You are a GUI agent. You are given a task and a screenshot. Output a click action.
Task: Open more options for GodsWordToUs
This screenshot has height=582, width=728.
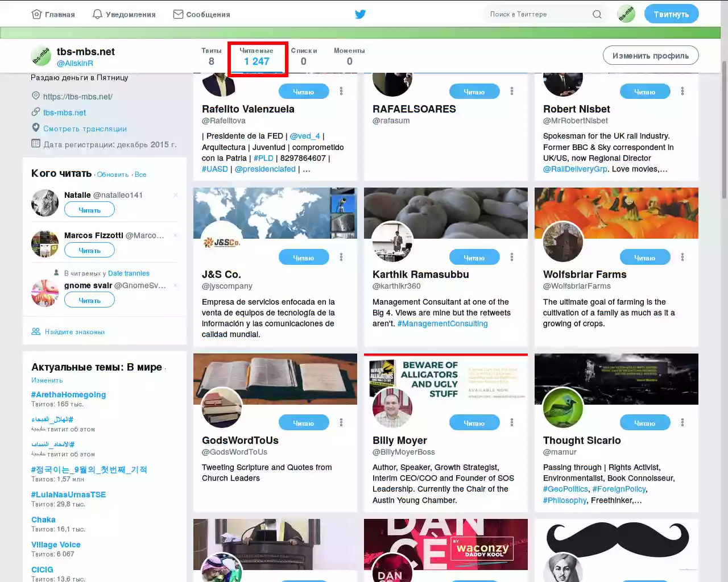point(341,423)
